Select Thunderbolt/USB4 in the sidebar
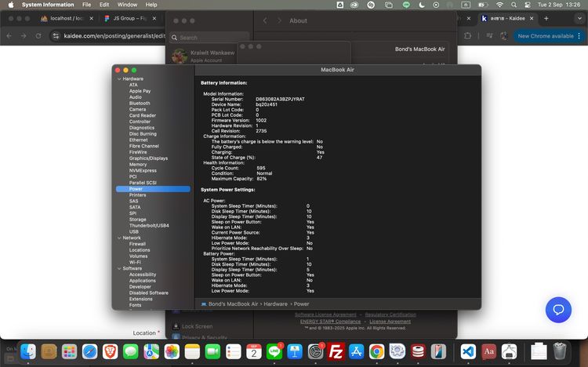 (x=149, y=226)
